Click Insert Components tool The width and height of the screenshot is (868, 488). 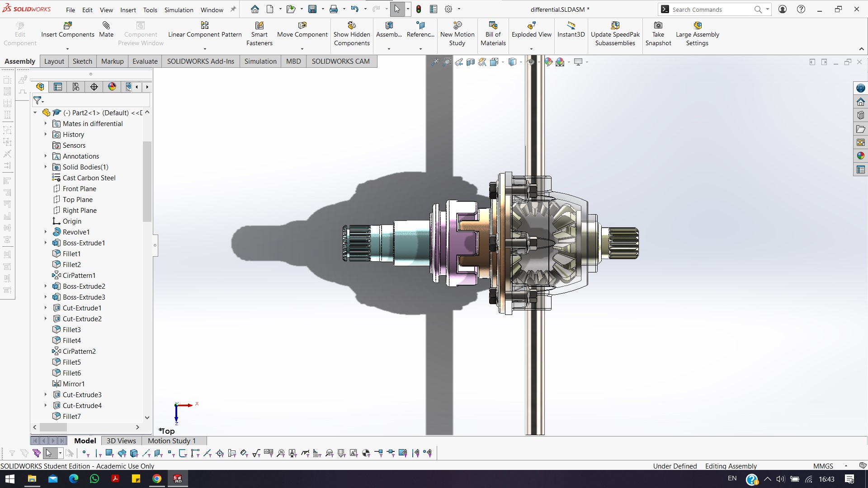68,29
